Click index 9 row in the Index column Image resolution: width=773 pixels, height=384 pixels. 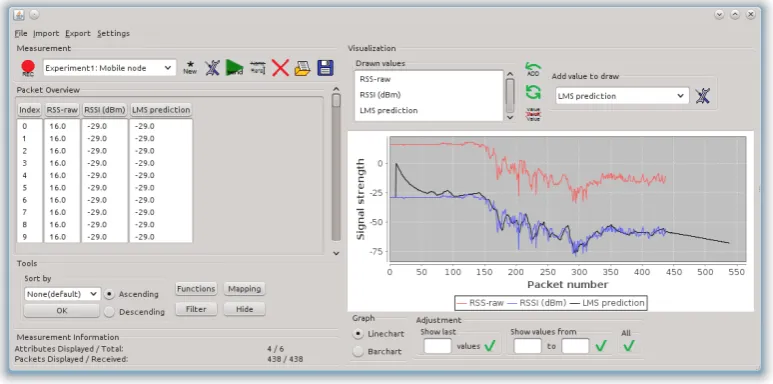tap(30, 237)
